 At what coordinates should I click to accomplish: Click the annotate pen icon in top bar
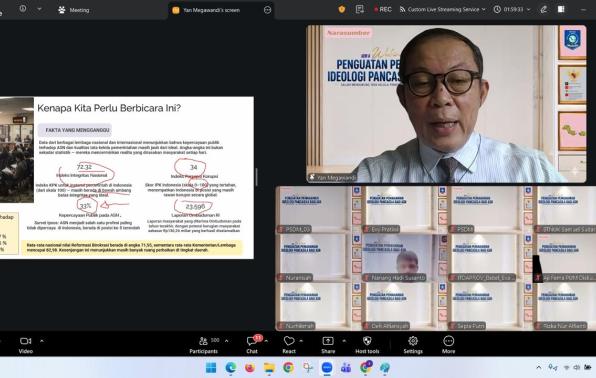(544, 10)
